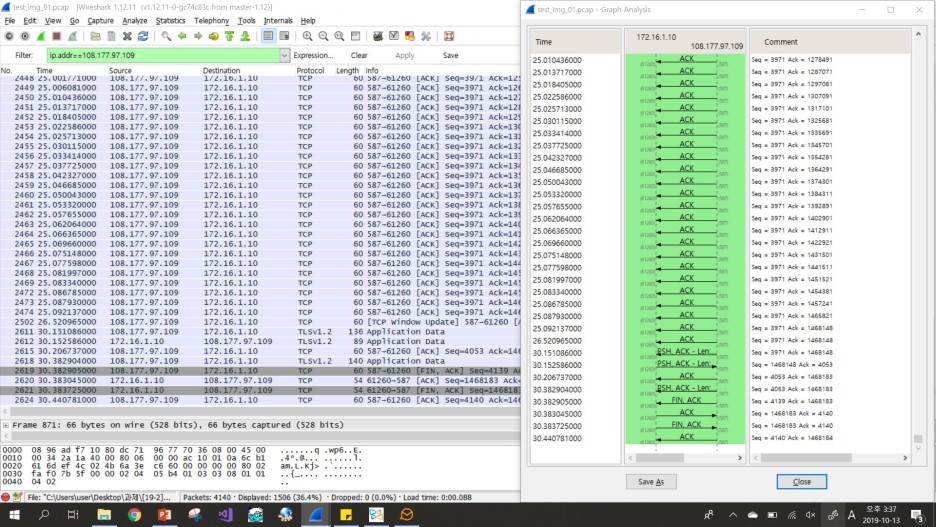This screenshot has height=527, width=936.
Task: Open the interfaces list toolbar icon
Action: click(x=9, y=36)
